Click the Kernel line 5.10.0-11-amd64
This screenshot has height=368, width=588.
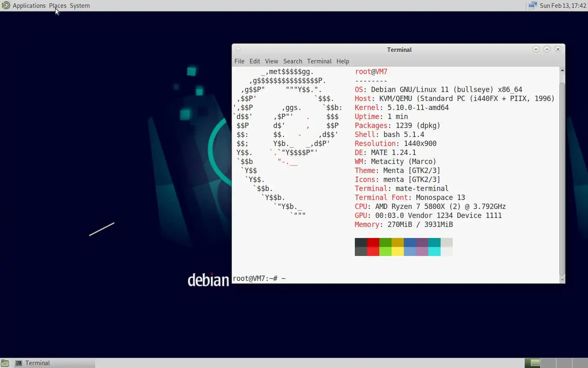coord(402,108)
